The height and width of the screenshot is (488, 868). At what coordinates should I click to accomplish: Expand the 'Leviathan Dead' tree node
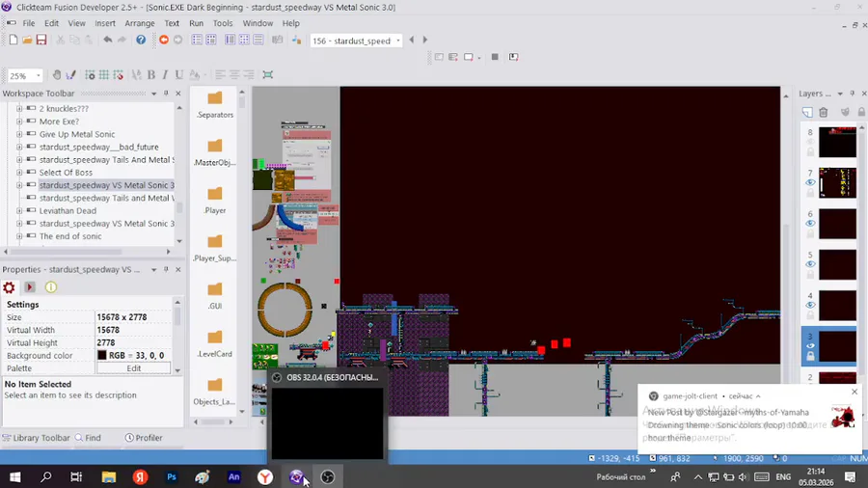pos(19,210)
